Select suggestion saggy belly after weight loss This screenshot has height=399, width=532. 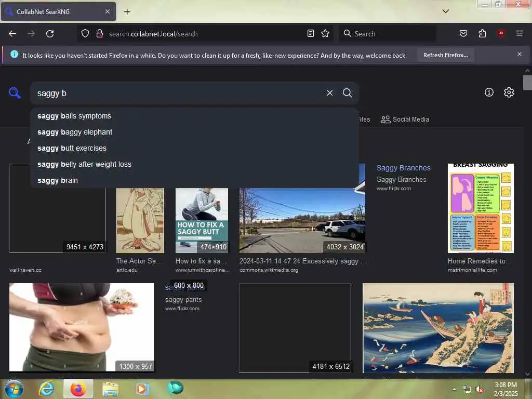(x=194, y=164)
